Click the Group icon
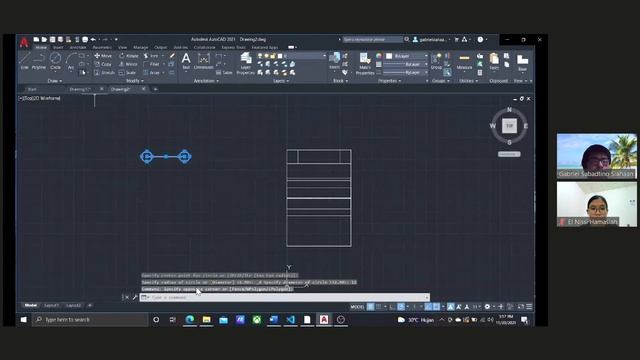The width and height of the screenshot is (640, 360). [436, 60]
